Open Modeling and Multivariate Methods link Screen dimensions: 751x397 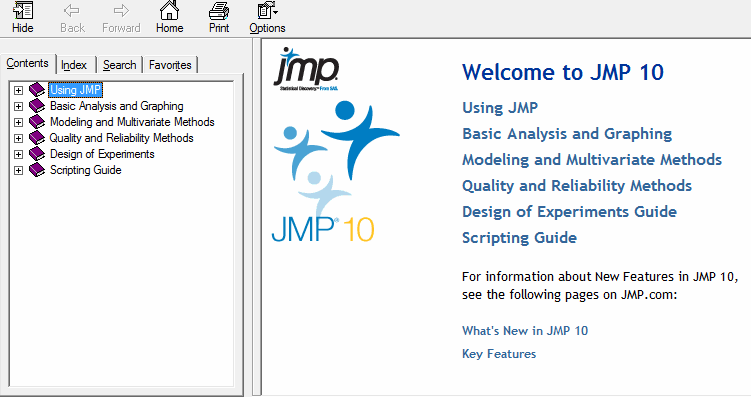592,159
